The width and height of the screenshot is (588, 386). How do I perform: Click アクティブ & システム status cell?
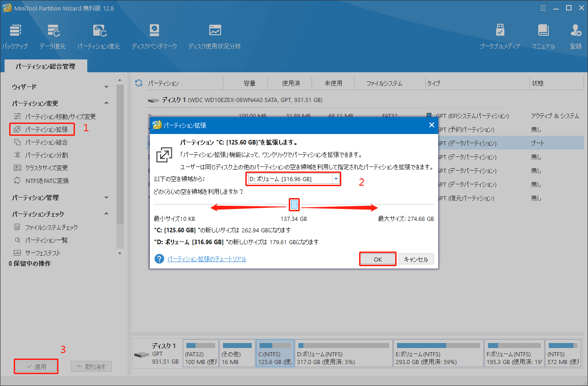click(556, 116)
